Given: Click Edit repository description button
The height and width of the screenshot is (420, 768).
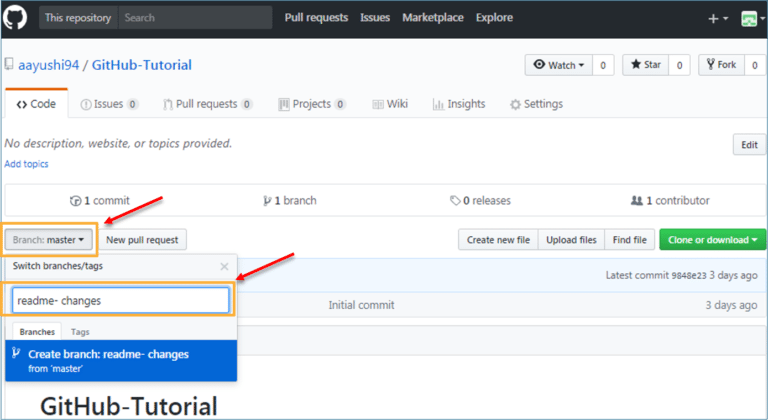Looking at the screenshot, I should click(749, 145).
